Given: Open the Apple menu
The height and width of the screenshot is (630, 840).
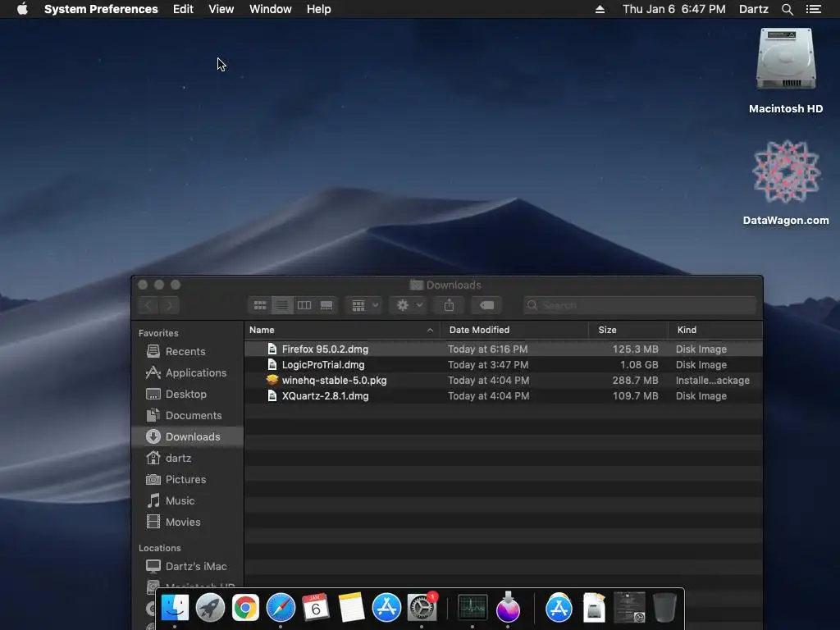Looking at the screenshot, I should pos(22,9).
